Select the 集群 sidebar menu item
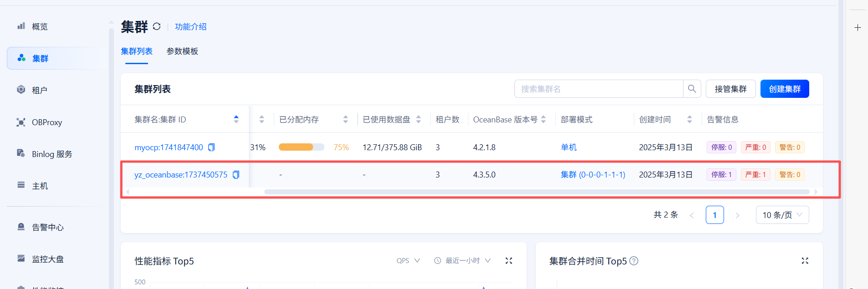868x289 pixels. pos(57,58)
